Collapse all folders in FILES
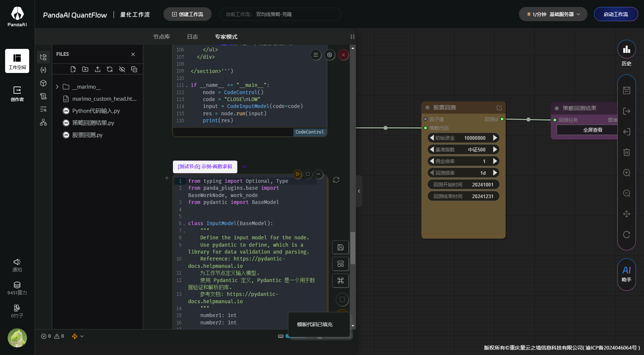The width and height of the screenshot is (644, 355). pyautogui.click(x=134, y=69)
